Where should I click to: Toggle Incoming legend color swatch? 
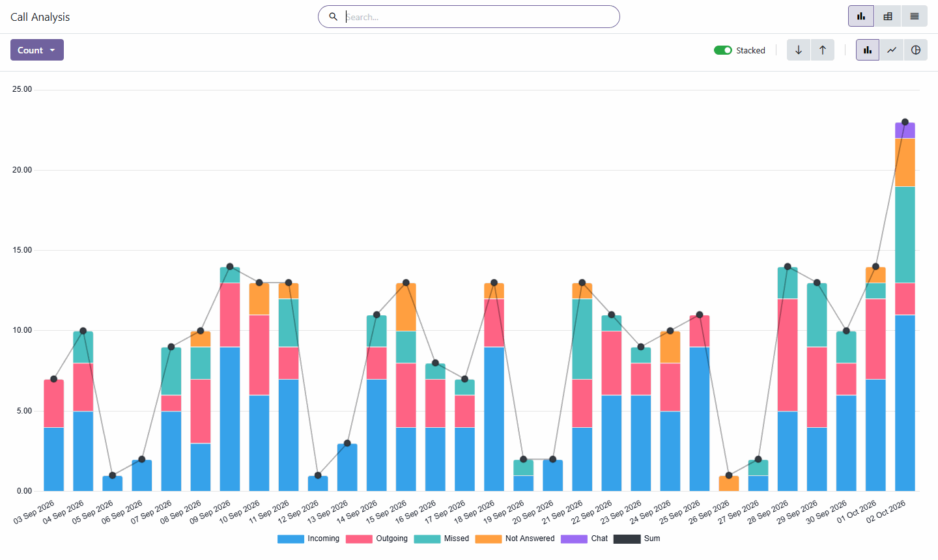point(291,539)
